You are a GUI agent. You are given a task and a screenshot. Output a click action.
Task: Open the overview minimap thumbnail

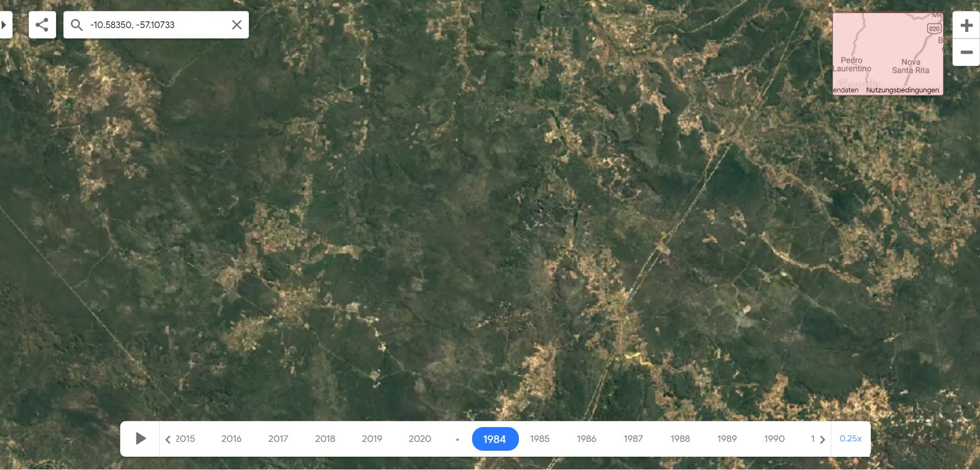887,53
